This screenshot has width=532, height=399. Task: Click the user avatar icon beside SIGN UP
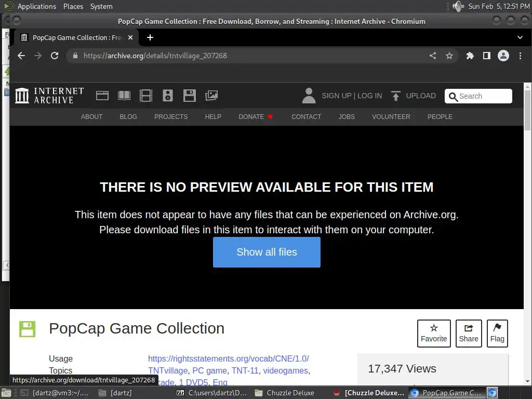pos(309,96)
